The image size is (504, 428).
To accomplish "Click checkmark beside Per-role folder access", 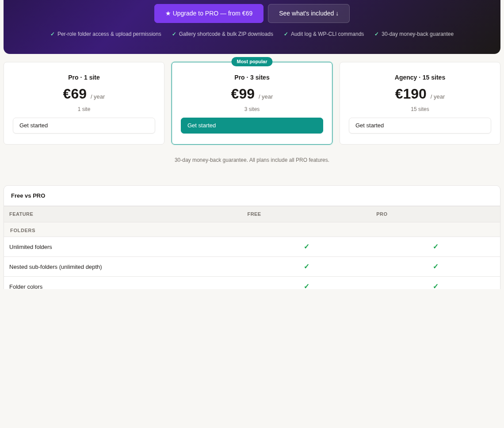I will click(53, 34).
